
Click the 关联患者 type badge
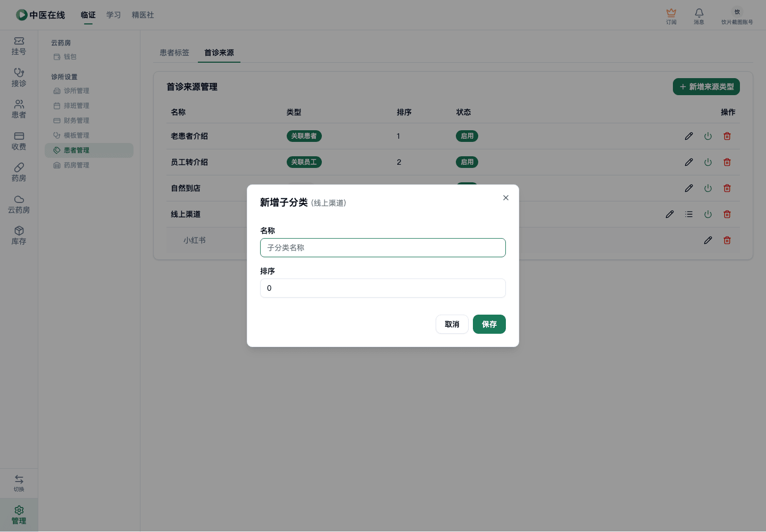point(304,136)
